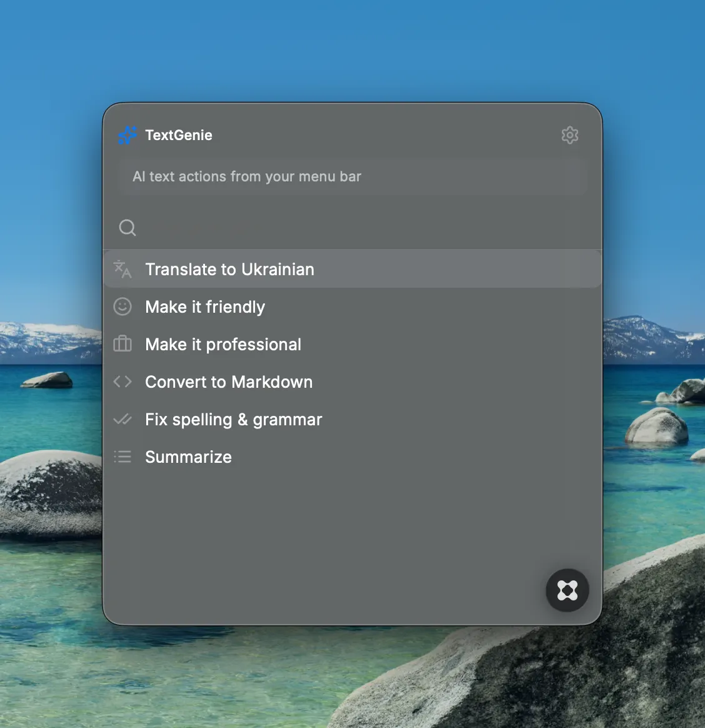Click the briefcase icon
Viewport: 705px width, 728px height.
(122, 344)
